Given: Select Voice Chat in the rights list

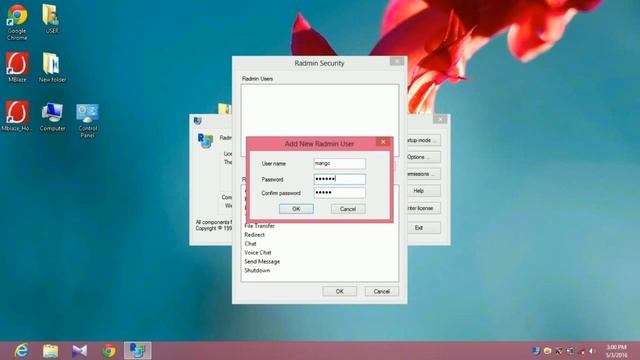Looking at the screenshot, I should (x=258, y=253).
